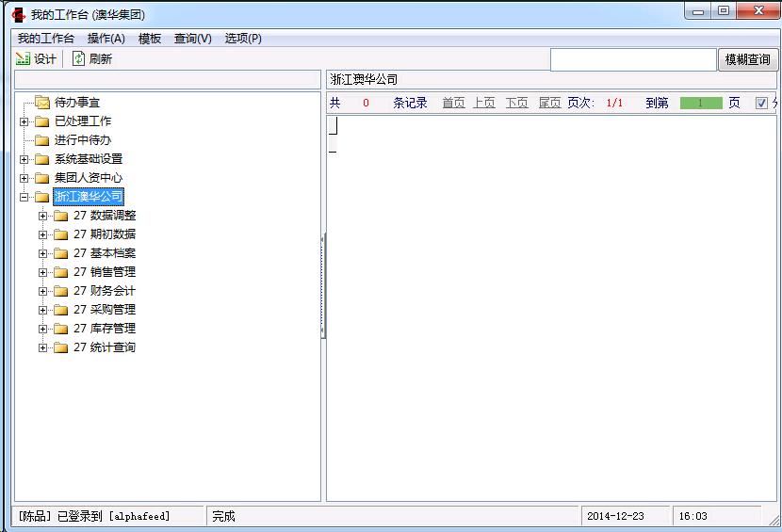Click the green page number field

(700, 104)
